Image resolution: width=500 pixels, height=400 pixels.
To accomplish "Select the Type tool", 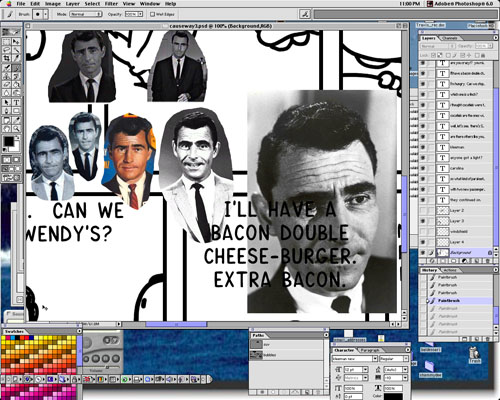I will click(x=16, y=102).
